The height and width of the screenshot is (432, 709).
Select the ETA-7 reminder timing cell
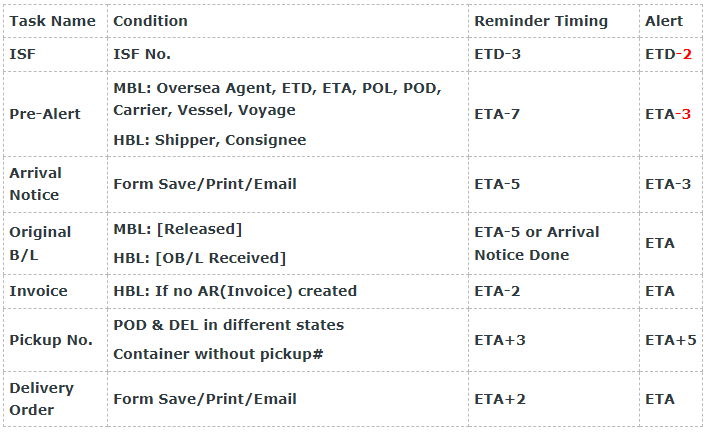tap(497, 114)
